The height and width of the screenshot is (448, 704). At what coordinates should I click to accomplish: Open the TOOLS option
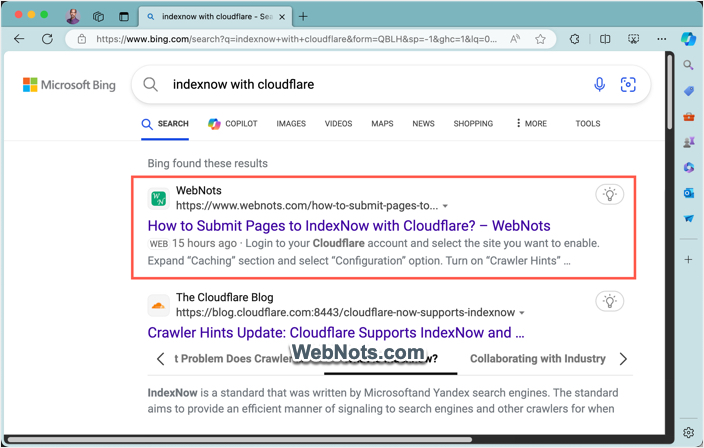tap(588, 124)
